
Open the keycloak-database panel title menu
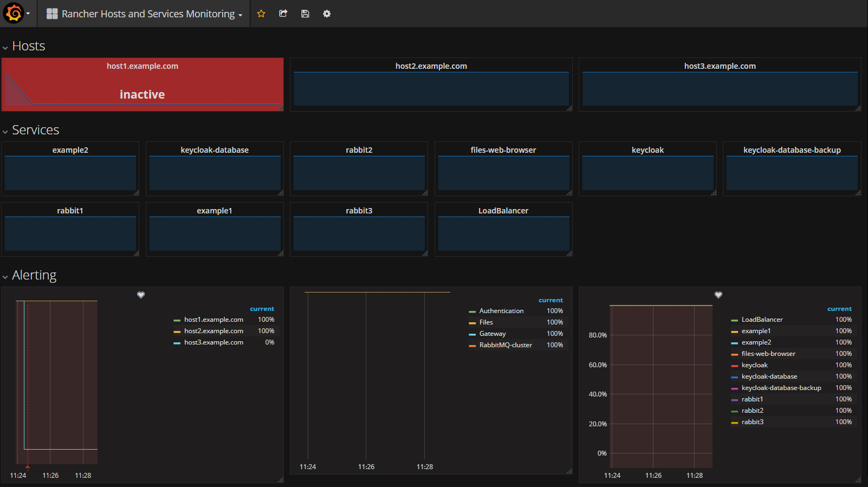point(215,150)
